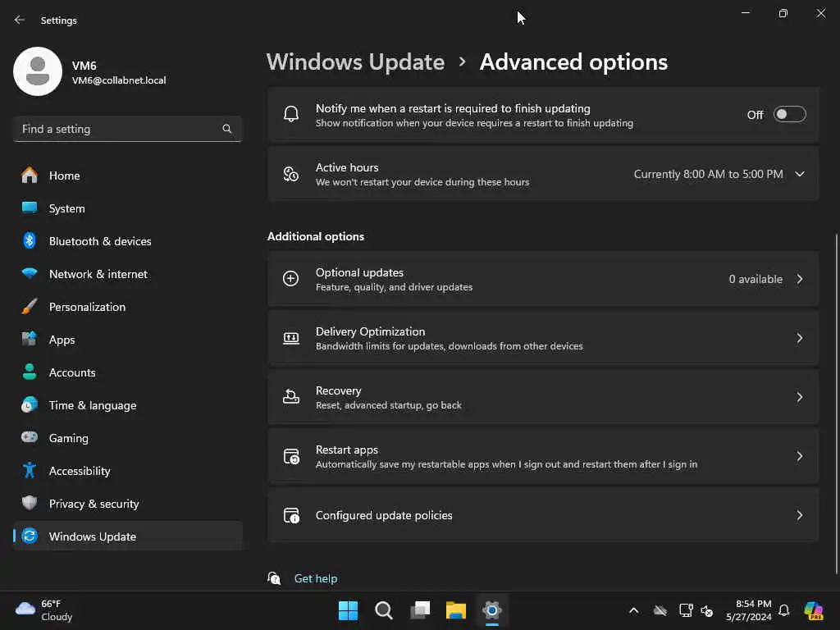This screenshot has width=840, height=630.
Task: Toggle restart notification switch on
Action: pyautogui.click(x=790, y=115)
